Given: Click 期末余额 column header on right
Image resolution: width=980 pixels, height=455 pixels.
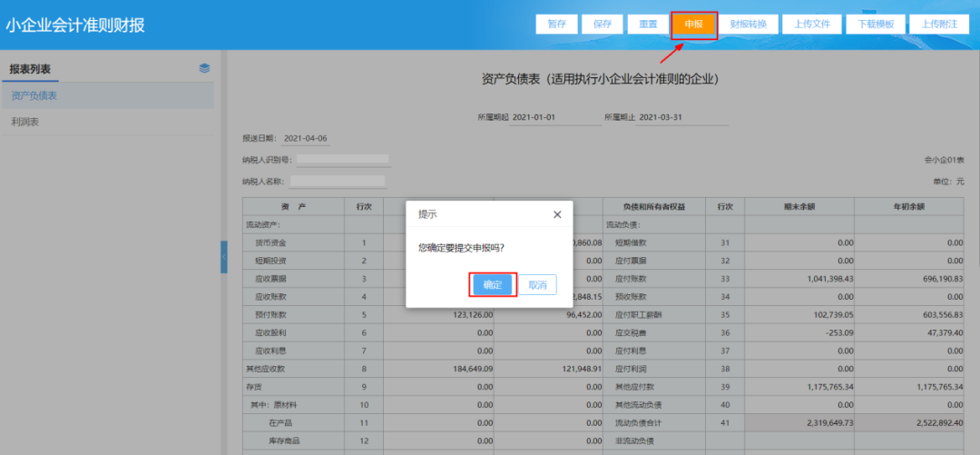Looking at the screenshot, I should (x=799, y=206).
